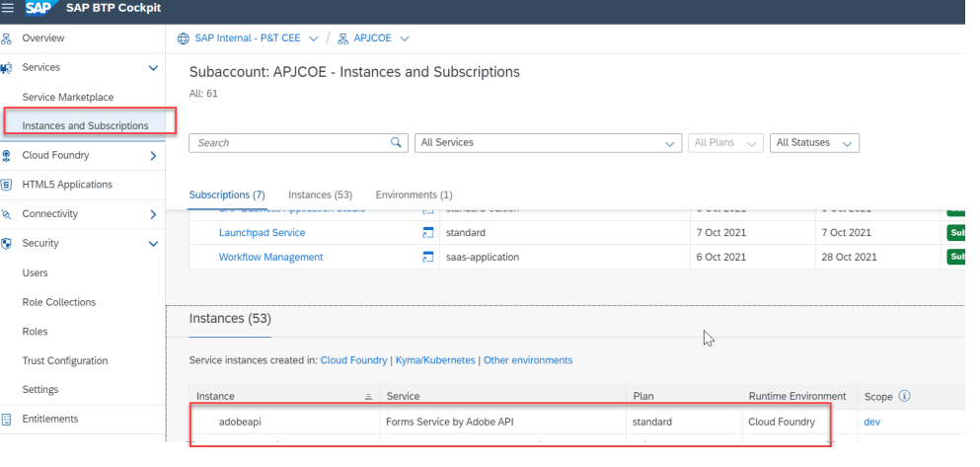Click the HTML5 Applications sidebar icon
This screenshot has width=980, height=467.
(6, 185)
